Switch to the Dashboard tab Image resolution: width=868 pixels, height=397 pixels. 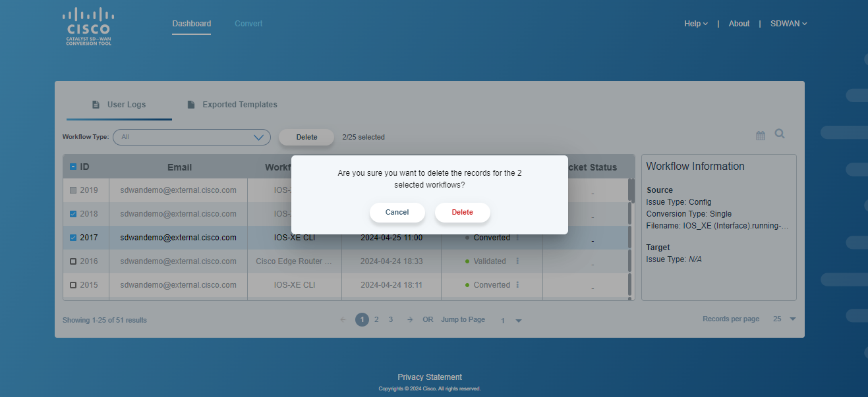[192, 24]
